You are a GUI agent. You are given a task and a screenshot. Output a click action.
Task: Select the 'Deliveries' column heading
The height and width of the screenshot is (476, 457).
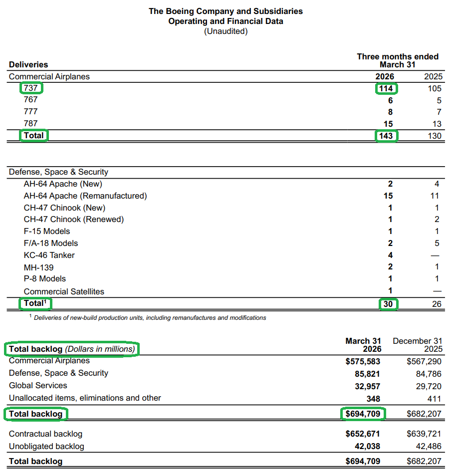click(28, 64)
